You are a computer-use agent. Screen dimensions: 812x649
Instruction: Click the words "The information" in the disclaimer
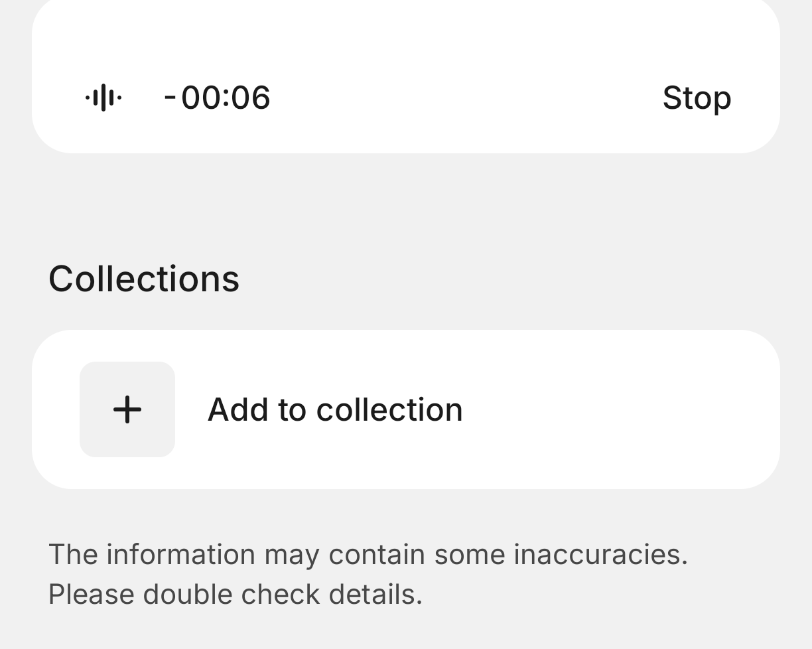[x=151, y=555]
